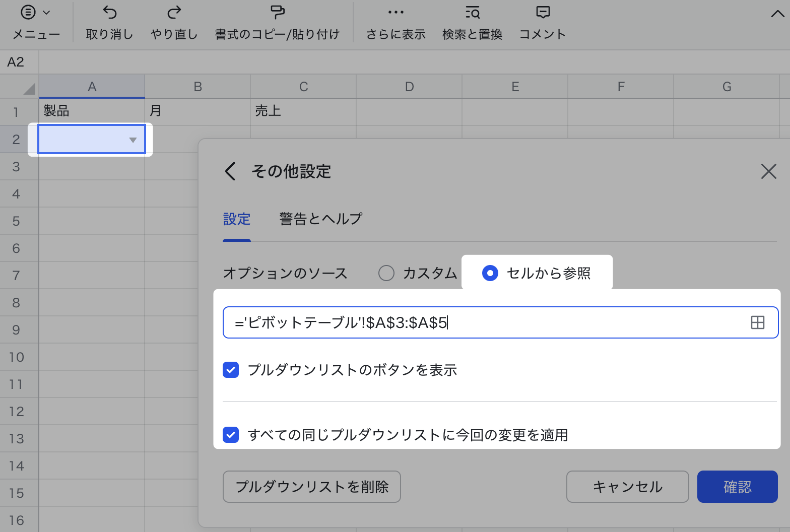Click the やり直し redo icon

(174, 13)
